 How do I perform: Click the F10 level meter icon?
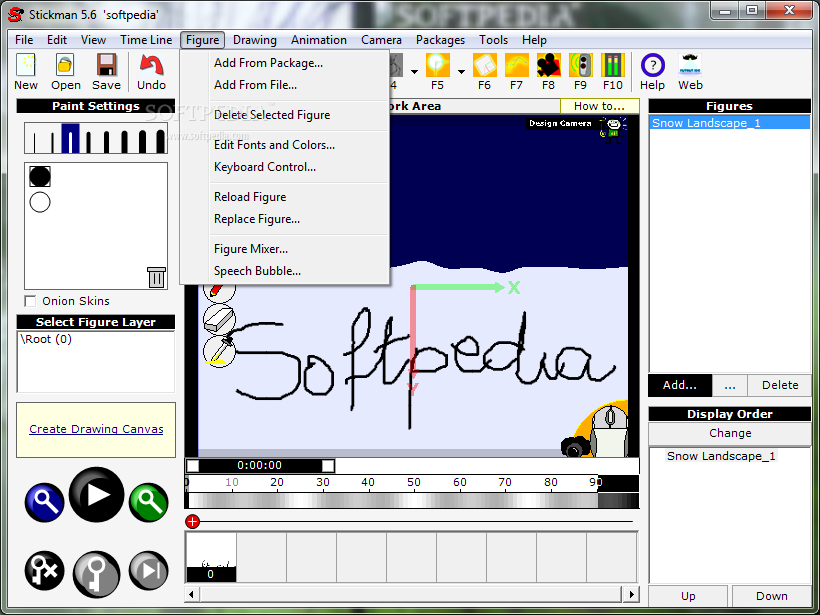coord(612,65)
